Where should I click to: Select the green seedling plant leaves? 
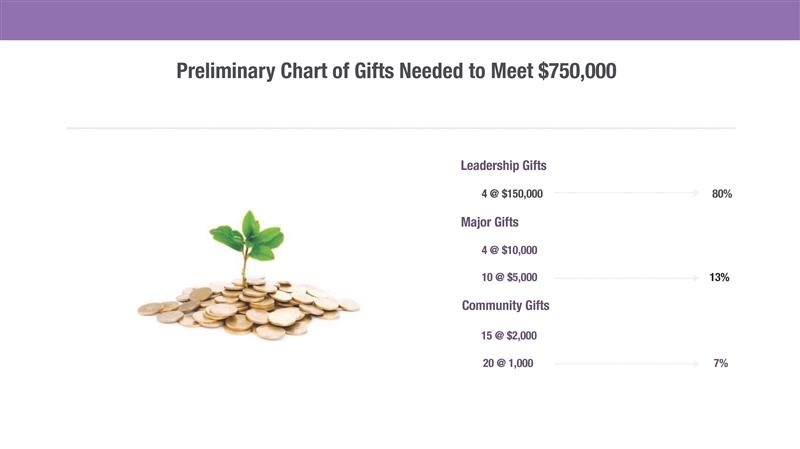click(248, 236)
